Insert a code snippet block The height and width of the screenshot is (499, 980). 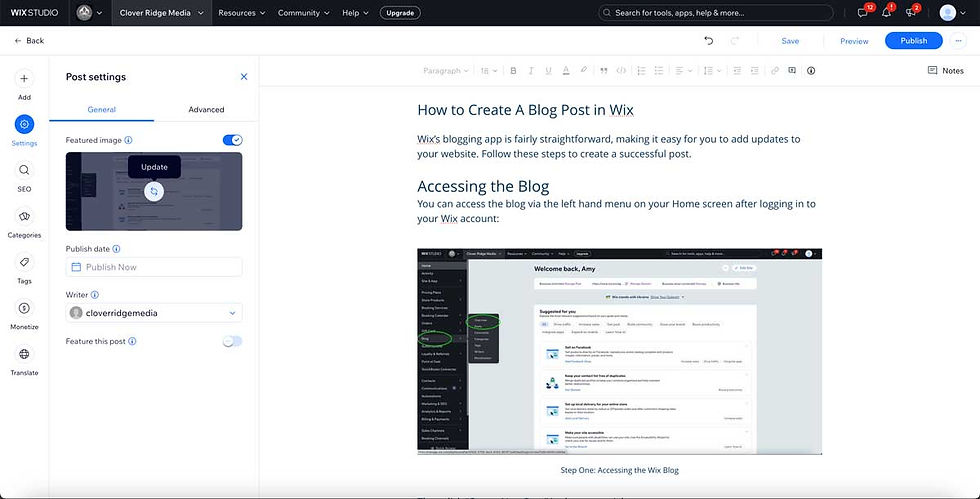(621, 71)
